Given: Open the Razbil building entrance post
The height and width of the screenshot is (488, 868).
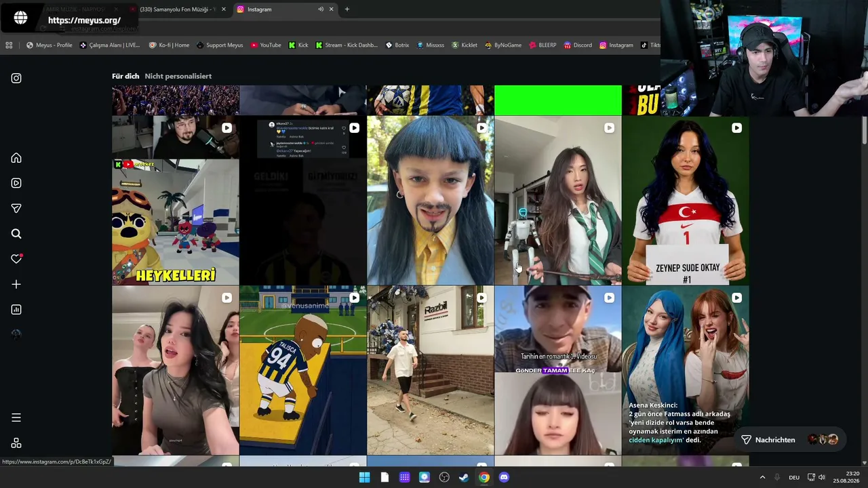Looking at the screenshot, I should tap(431, 370).
